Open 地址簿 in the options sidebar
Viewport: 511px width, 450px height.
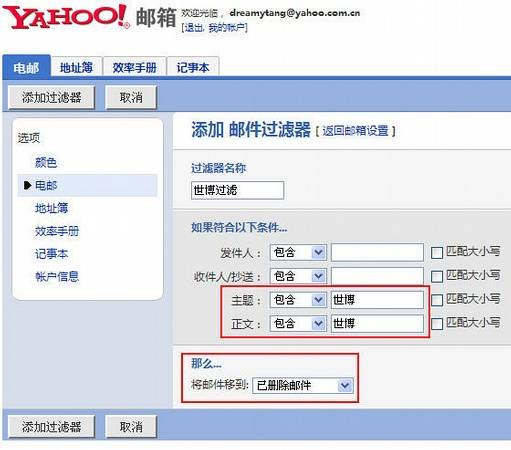click(x=52, y=208)
